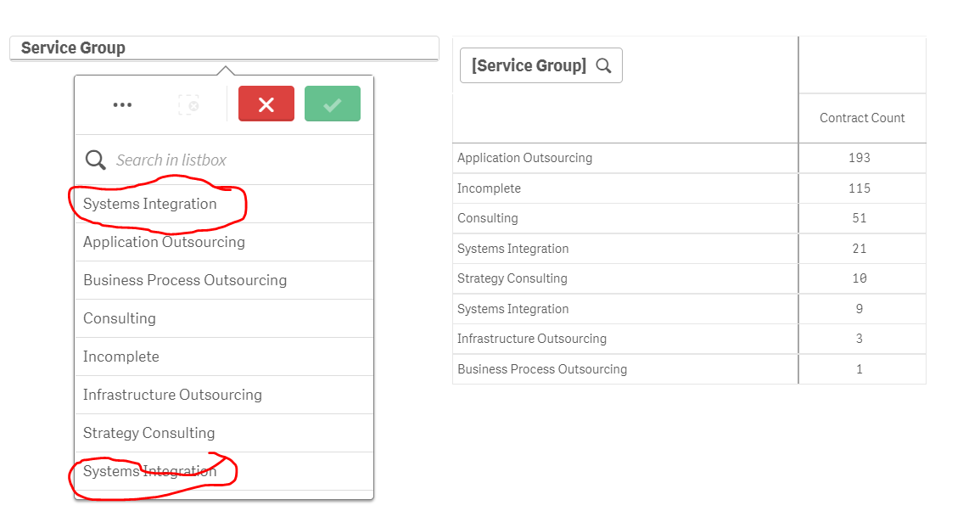Screen dimensions: 980x511
Task: Cancel selection with the red X button
Action: click(266, 104)
